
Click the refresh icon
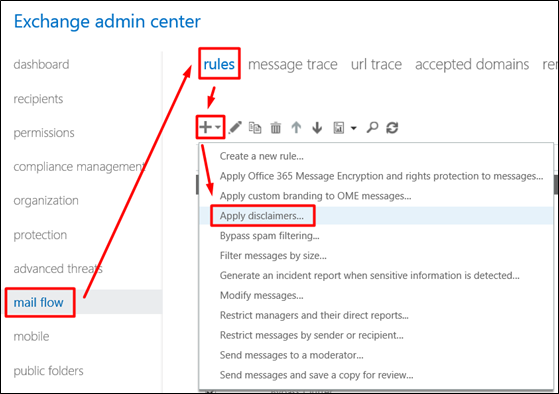click(392, 127)
